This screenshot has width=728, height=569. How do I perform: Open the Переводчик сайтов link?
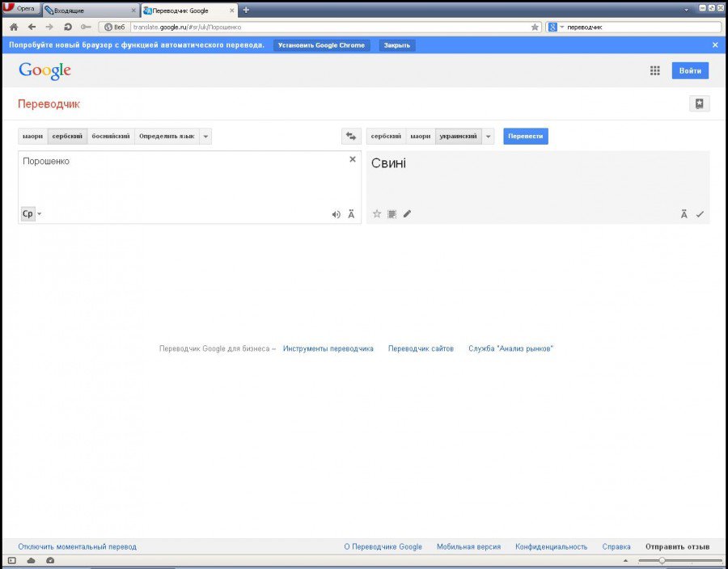421,348
